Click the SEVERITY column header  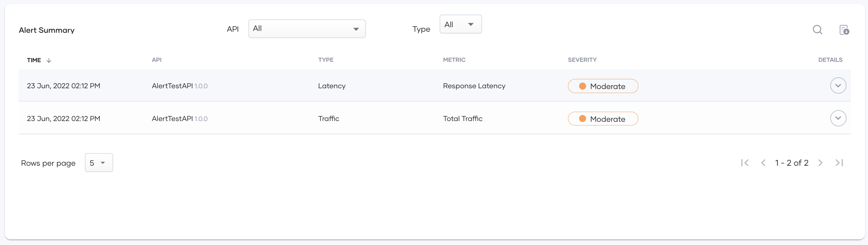582,60
